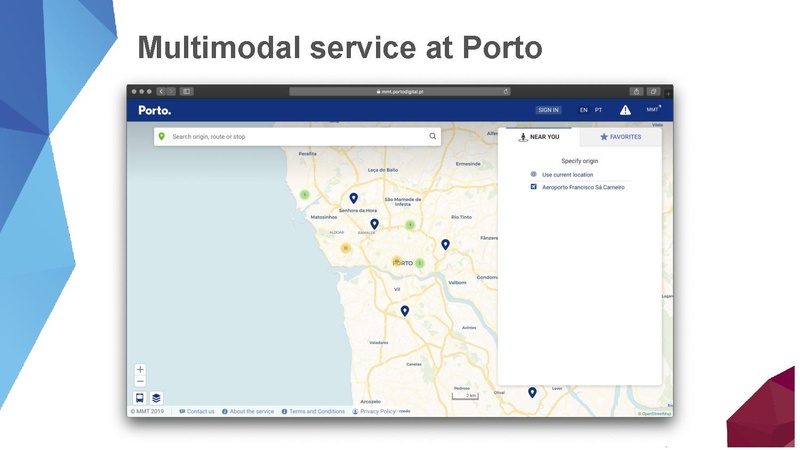Screen dimensions: 800x450
Task: Click the current location dot icon
Action: 534,174
